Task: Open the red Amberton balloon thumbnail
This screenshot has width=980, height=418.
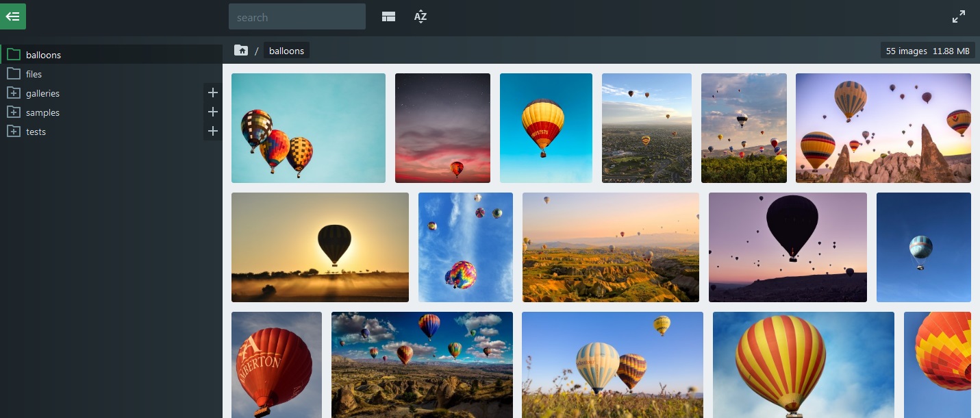Action: coord(276,365)
